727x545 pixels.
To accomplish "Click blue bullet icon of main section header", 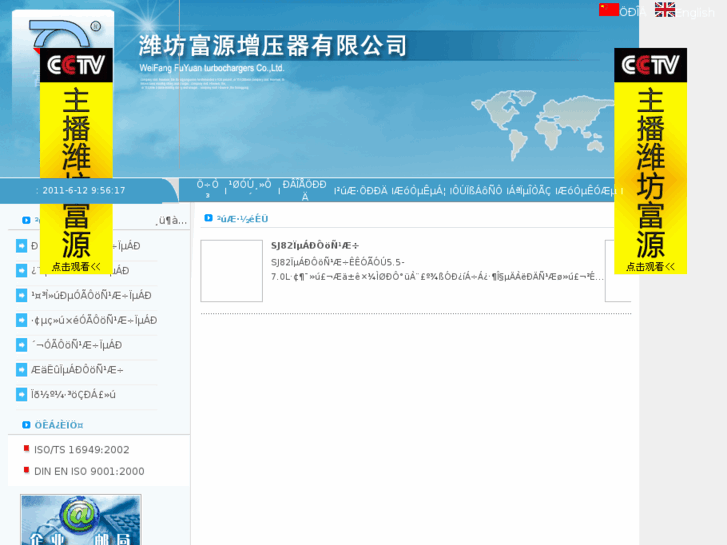I will [x=209, y=218].
